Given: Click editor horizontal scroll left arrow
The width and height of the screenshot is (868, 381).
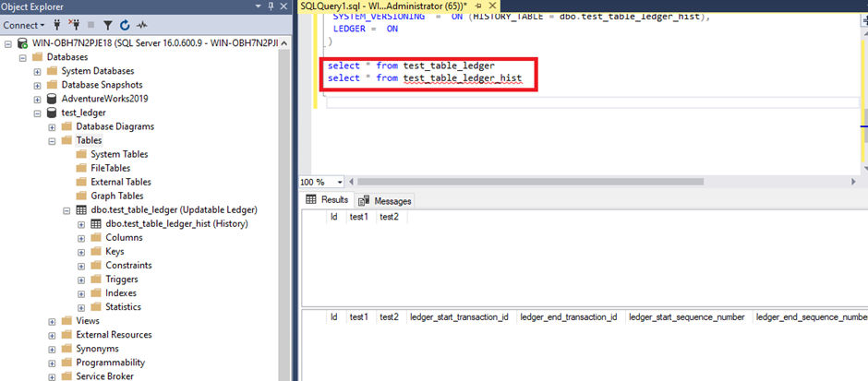Looking at the screenshot, I should (352, 182).
